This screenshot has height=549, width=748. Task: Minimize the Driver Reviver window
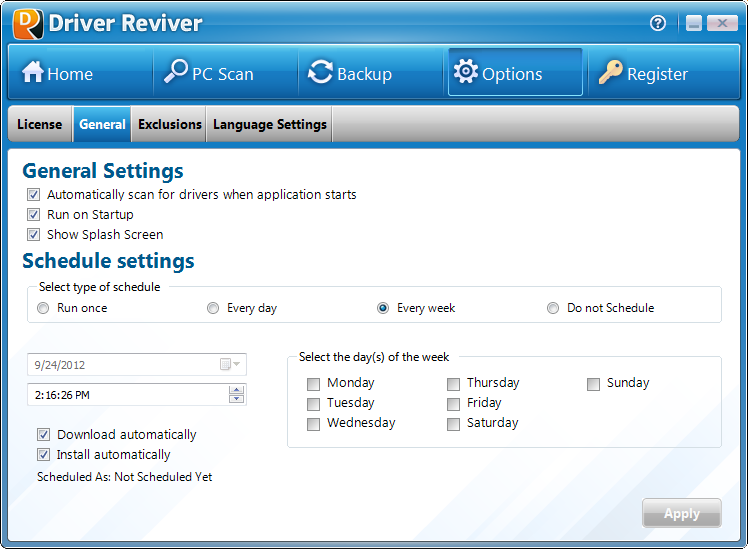point(694,23)
